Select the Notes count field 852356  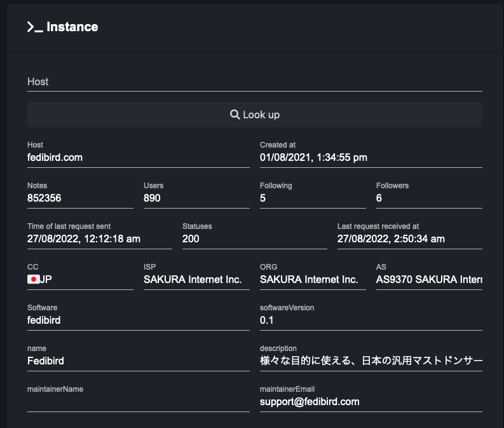point(80,198)
